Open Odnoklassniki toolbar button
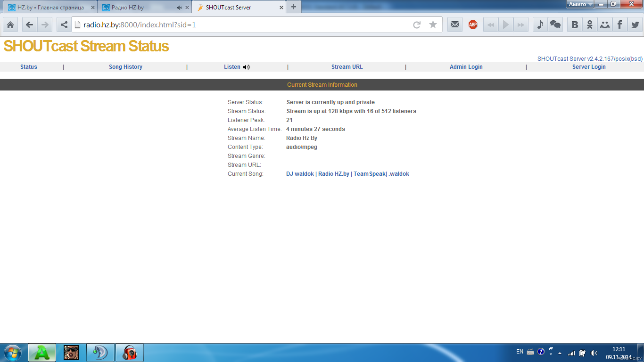This screenshot has width=644, height=362. point(590,25)
